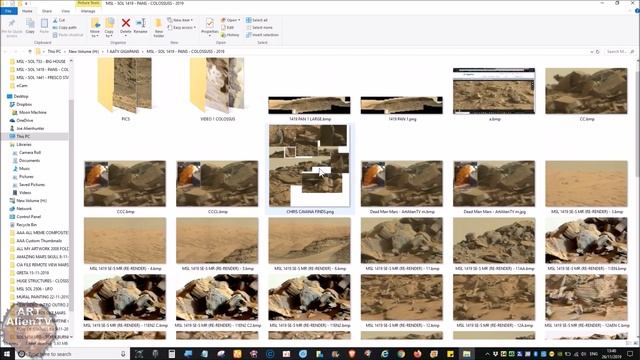Select Control Panel in navigation pane
The width and height of the screenshot is (640, 360).
coord(29,217)
